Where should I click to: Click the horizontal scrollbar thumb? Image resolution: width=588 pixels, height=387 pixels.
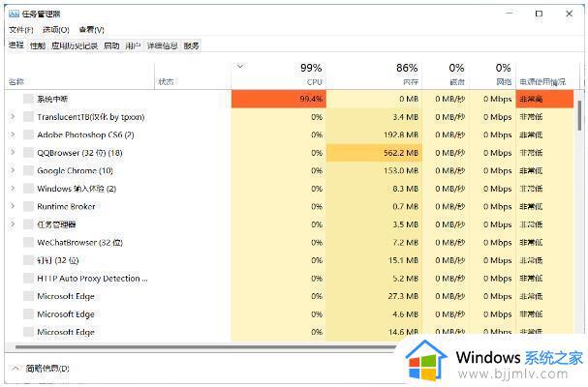205,347
